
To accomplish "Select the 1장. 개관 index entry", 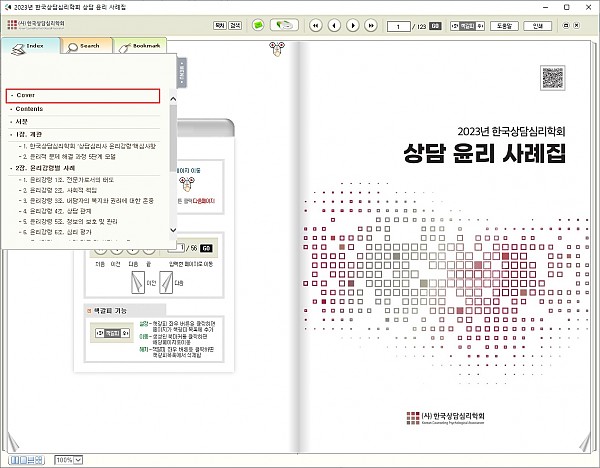I will pyautogui.click(x=84, y=134).
